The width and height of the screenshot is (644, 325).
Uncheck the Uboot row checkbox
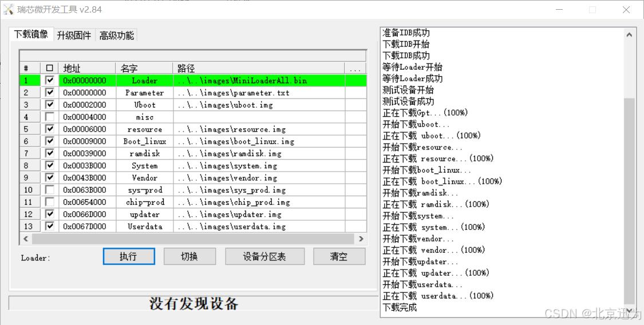50,105
